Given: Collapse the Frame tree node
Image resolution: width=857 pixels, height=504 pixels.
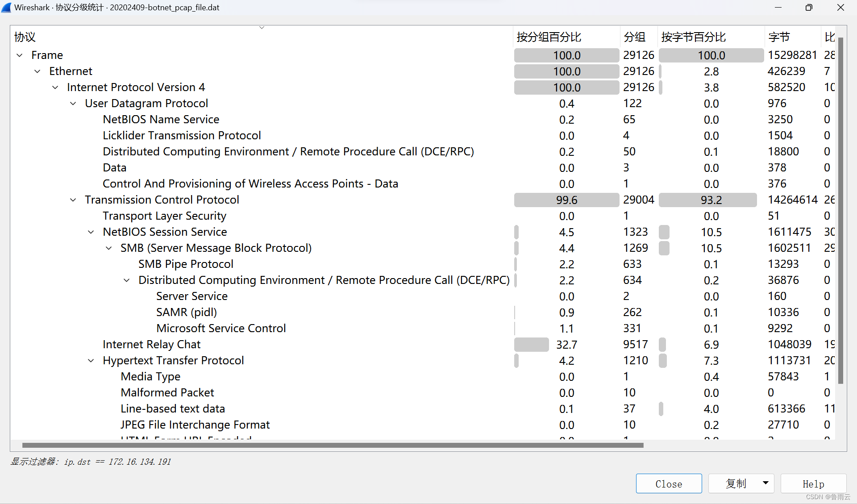Looking at the screenshot, I should coord(20,55).
